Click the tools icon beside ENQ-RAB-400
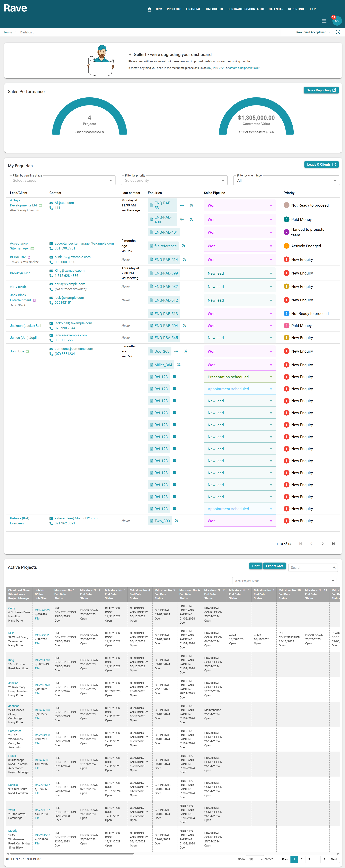 click(192, 219)
